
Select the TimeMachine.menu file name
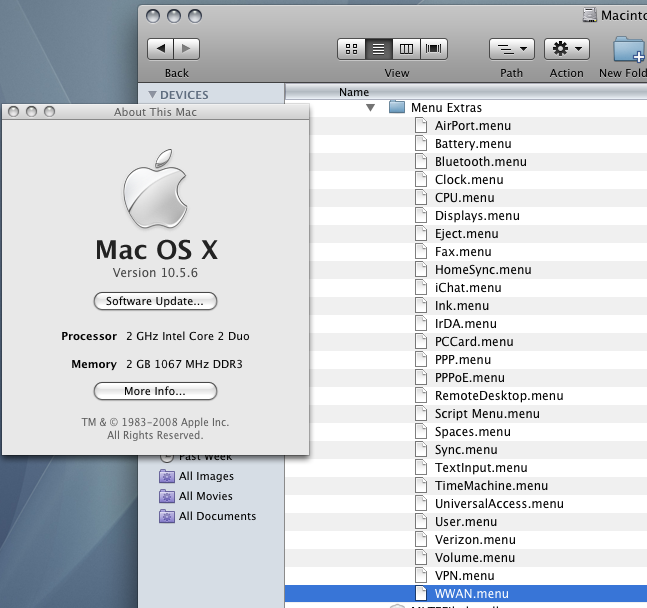(x=491, y=486)
